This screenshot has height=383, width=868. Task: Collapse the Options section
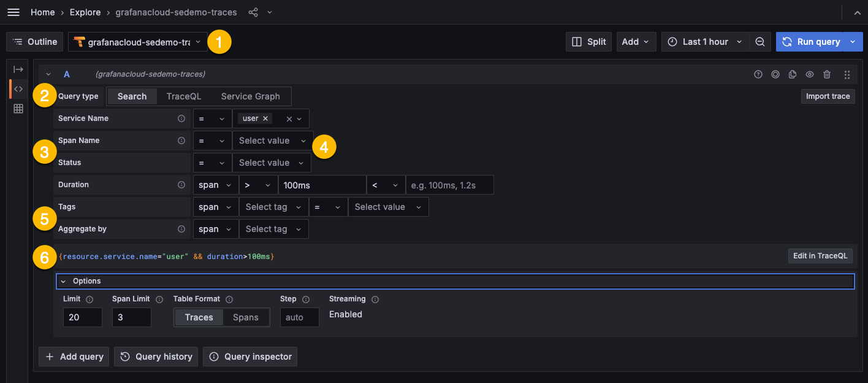pyautogui.click(x=63, y=280)
